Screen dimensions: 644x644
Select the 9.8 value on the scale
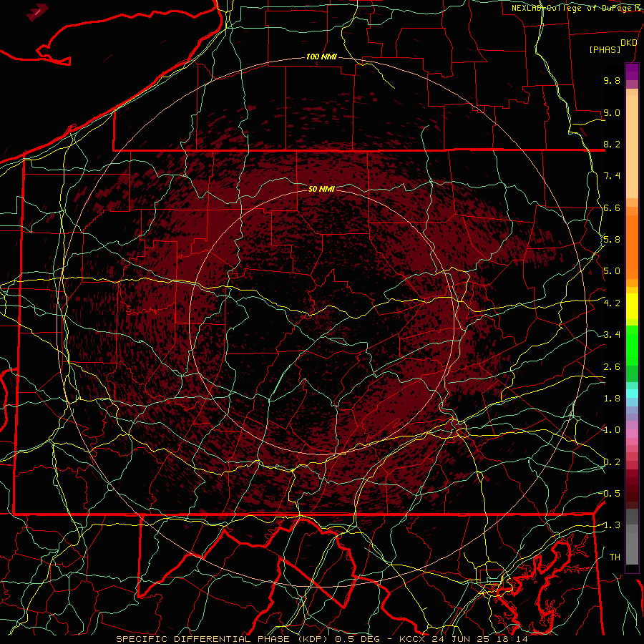612,80
